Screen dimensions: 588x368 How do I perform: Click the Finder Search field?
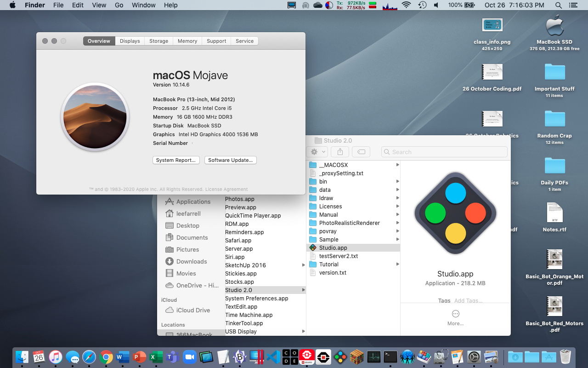click(444, 152)
